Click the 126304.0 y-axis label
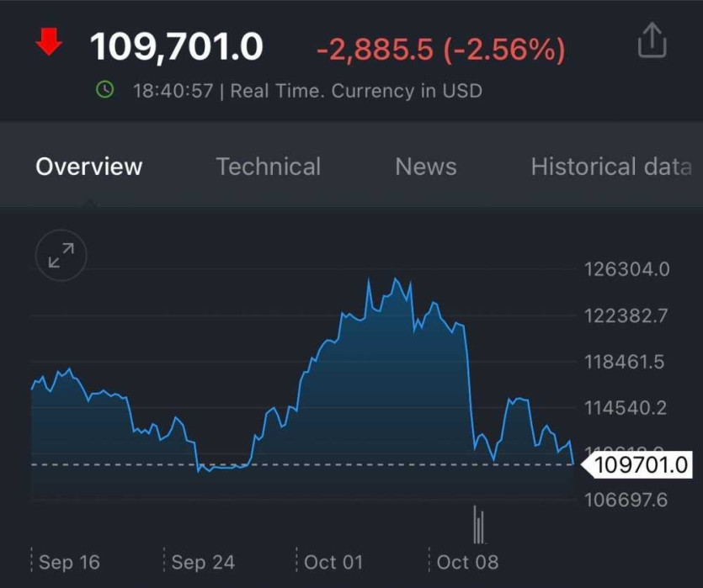 626,270
